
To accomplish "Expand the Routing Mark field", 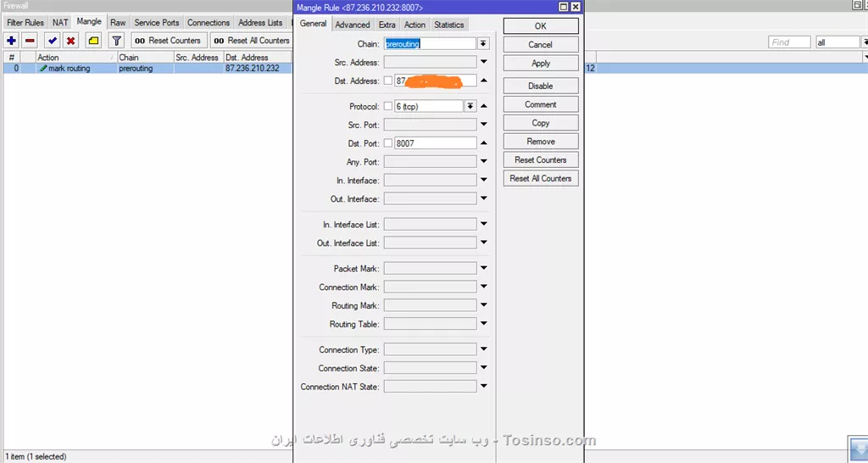I will (484, 305).
